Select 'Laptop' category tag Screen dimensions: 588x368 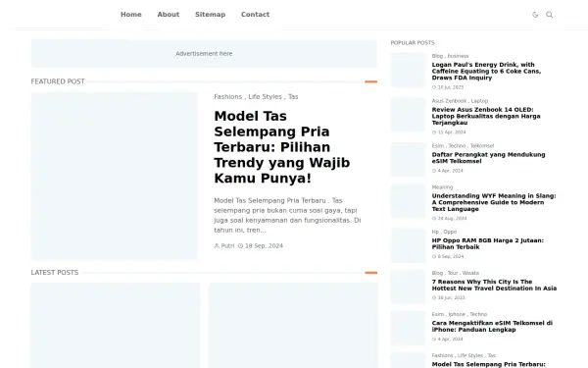(x=479, y=101)
